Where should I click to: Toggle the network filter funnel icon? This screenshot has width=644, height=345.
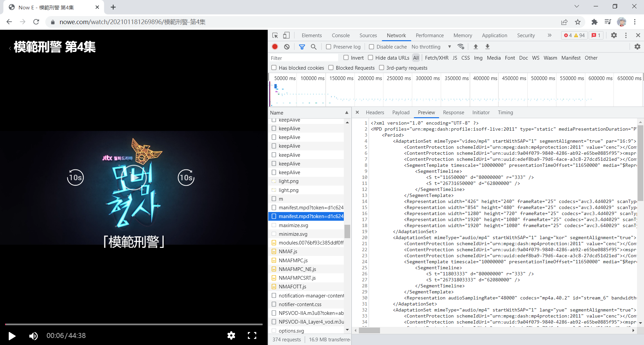coord(302,47)
